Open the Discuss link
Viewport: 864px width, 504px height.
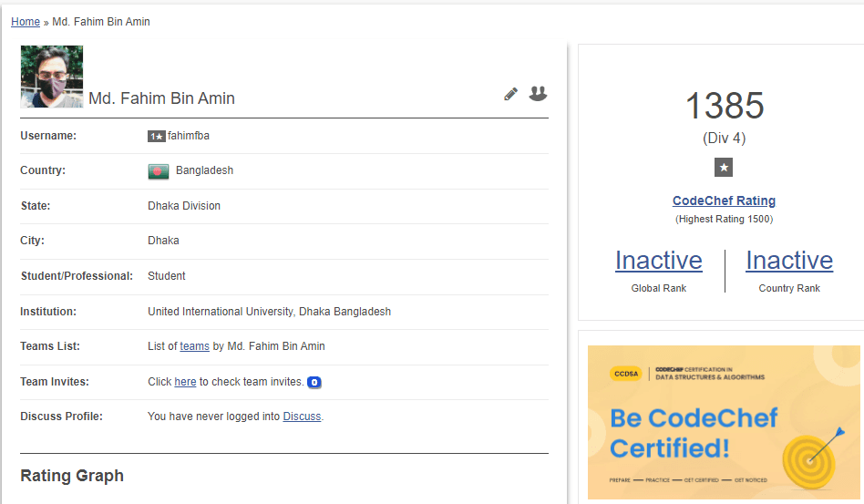pos(302,417)
